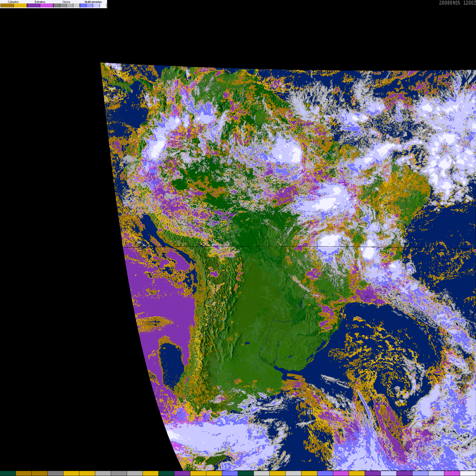This screenshot has width=476, height=476.
Task: Click the dark gray cell in bottom strip
Action: [x=55, y=473]
